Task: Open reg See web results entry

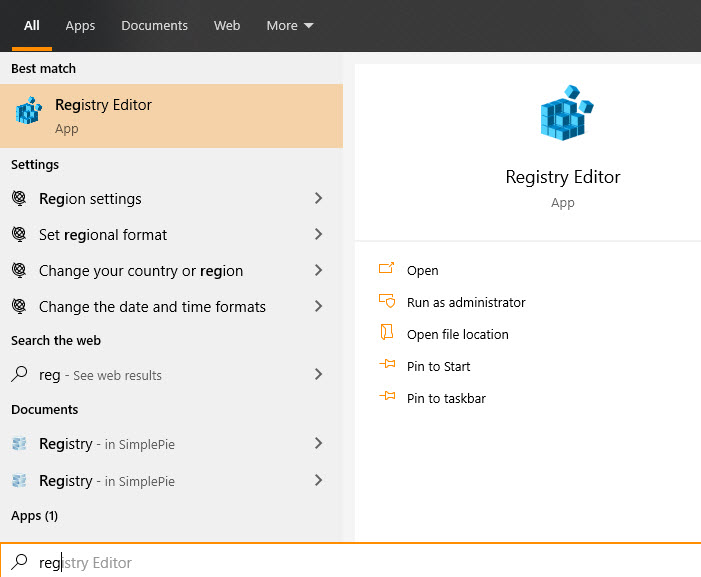Action: [x=171, y=375]
